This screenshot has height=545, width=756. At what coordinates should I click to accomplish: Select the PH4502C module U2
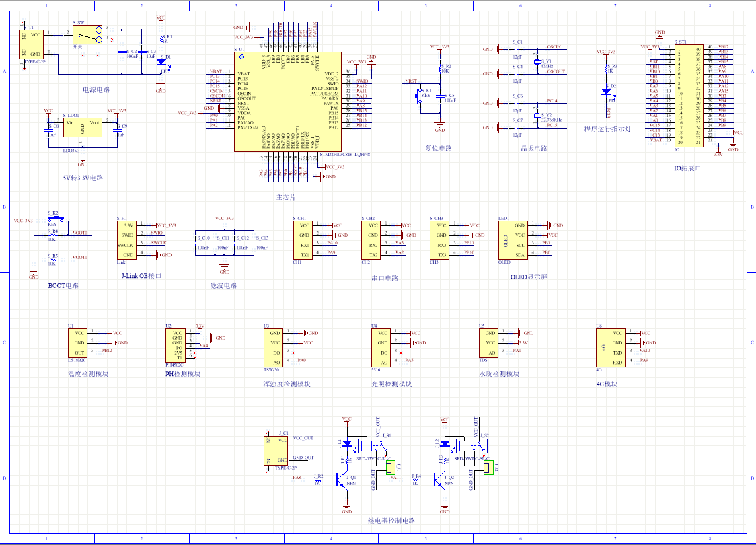tap(176, 345)
